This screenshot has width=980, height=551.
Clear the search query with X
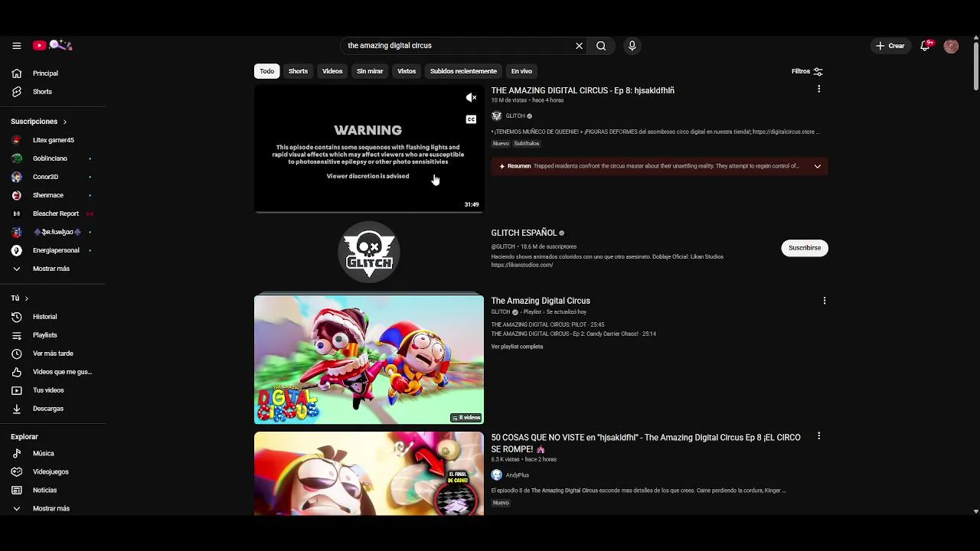tap(579, 46)
